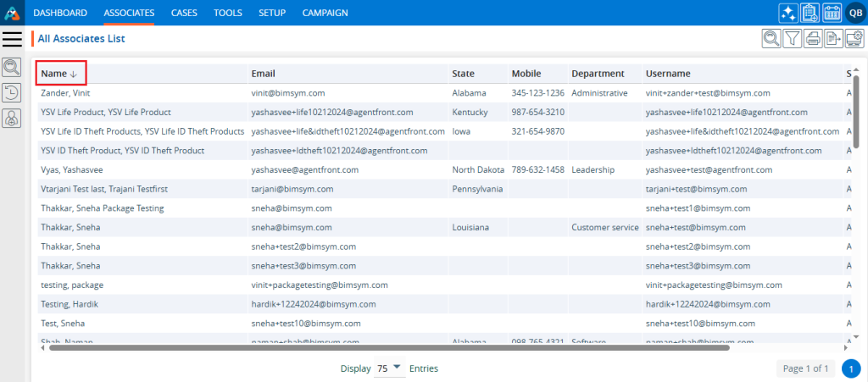The image size is (868, 382).
Task: Open the QB user profile menu
Action: tap(854, 13)
